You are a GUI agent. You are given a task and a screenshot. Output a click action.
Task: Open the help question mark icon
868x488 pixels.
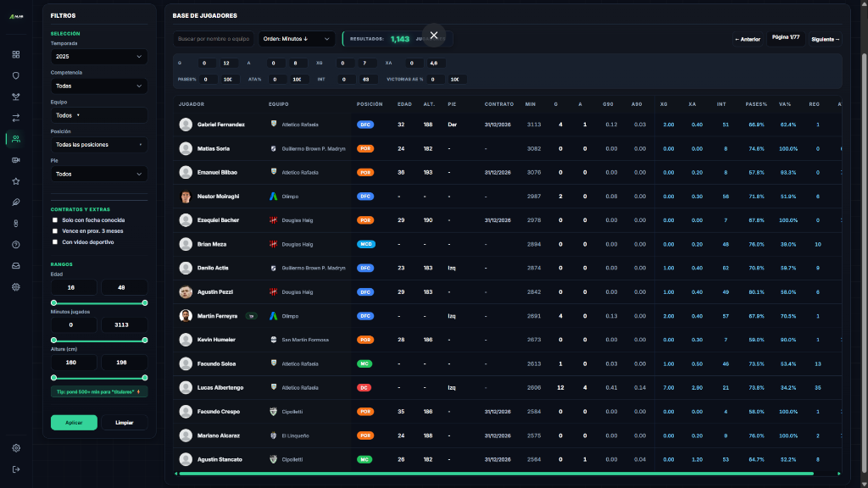[15, 244]
